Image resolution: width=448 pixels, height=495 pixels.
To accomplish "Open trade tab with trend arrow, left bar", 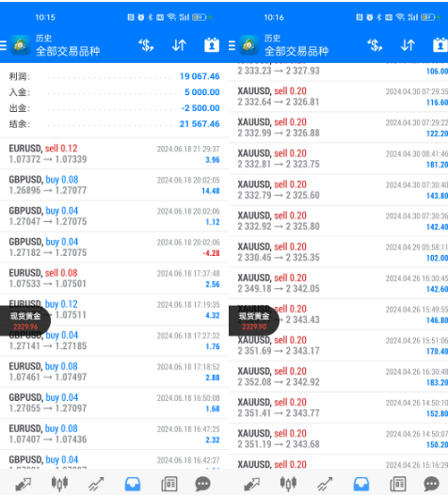I will [x=96, y=484].
